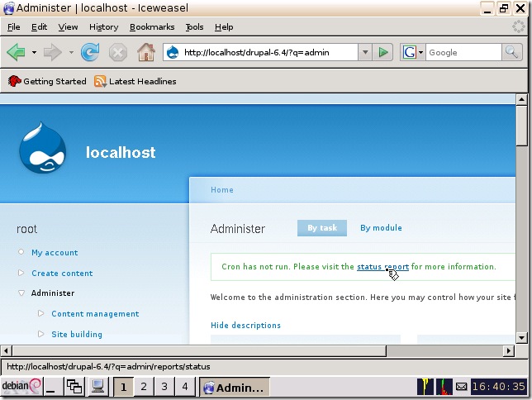Click the Drupal drop logo
This screenshot has height=400, width=532.
43,148
